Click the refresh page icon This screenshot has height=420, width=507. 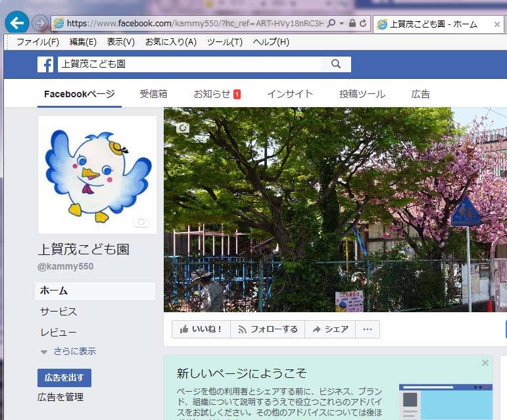(363, 23)
